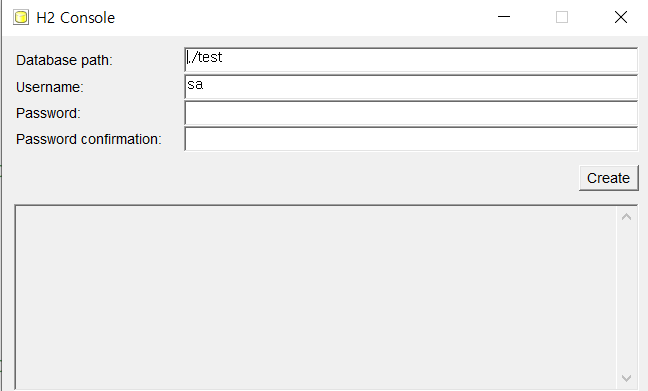Click the 'Database path:' label
The image size is (648, 391).
(x=64, y=60)
